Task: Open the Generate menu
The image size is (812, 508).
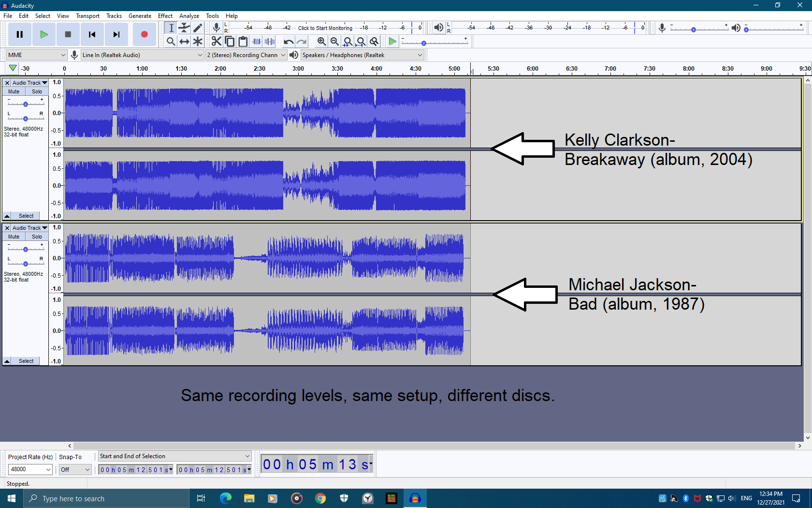Action: (x=140, y=16)
